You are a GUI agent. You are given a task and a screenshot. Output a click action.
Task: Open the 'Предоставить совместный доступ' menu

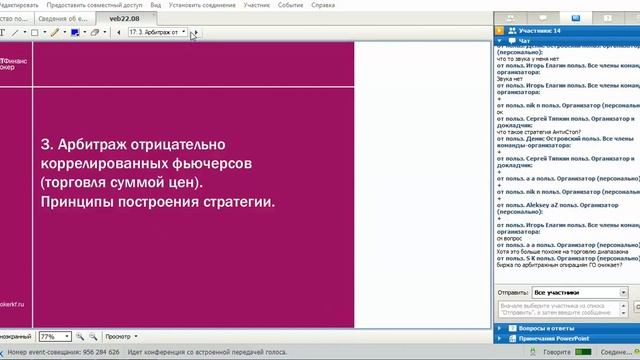[x=95, y=5]
